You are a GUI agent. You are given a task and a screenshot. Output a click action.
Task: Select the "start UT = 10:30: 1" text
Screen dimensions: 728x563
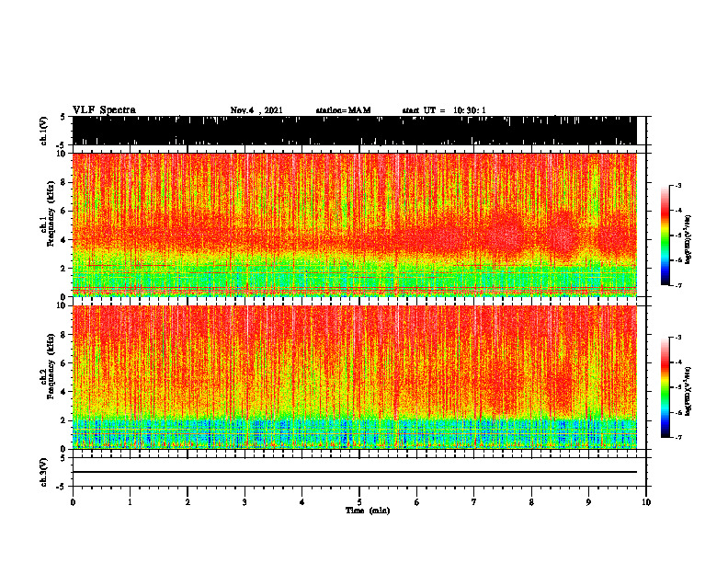[444, 110]
